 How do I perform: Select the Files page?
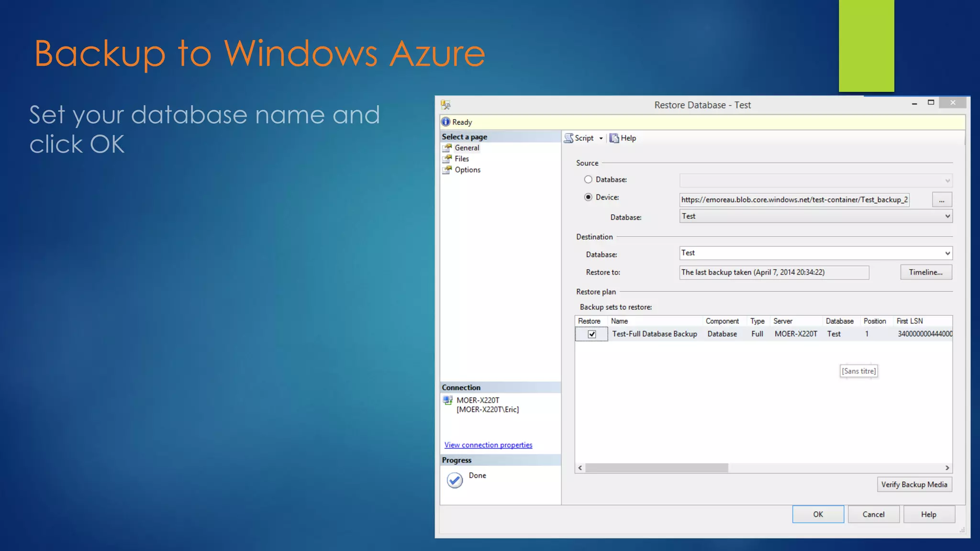(461, 159)
